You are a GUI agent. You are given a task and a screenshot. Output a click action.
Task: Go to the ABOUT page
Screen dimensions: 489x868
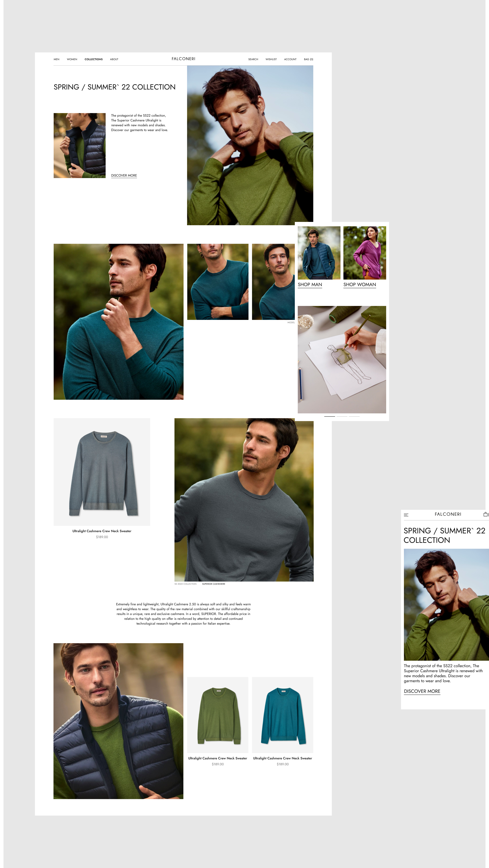click(x=114, y=59)
